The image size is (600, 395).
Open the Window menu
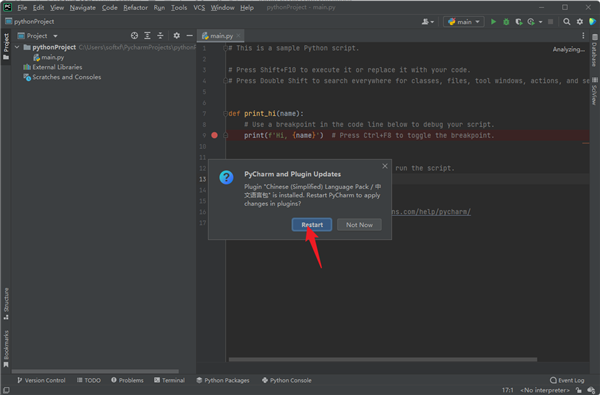point(222,8)
